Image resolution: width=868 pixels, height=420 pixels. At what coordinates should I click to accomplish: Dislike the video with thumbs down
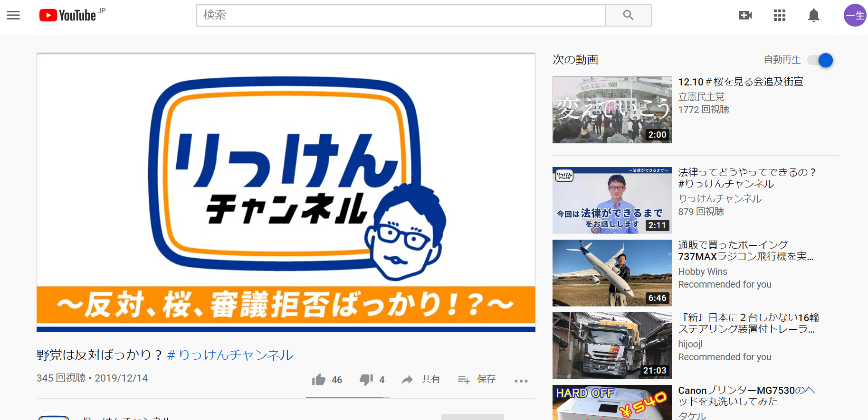pyautogui.click(x=366, y=380)
